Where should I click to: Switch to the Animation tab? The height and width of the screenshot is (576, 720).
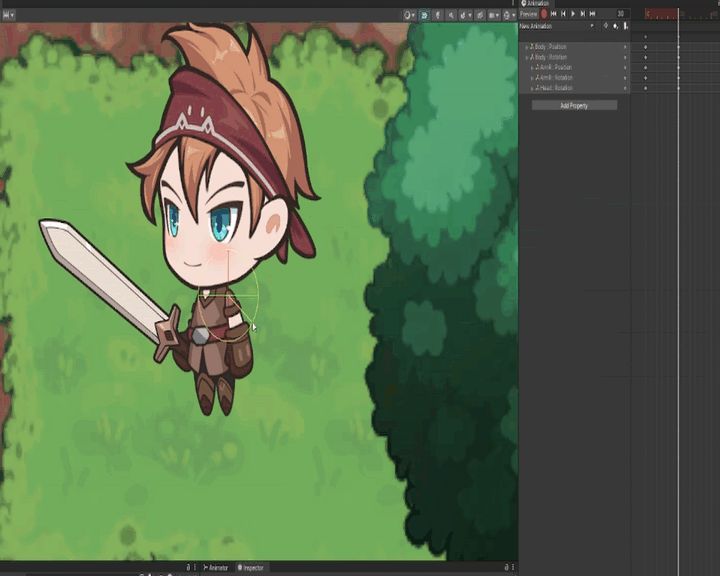[x=536, y=3]
